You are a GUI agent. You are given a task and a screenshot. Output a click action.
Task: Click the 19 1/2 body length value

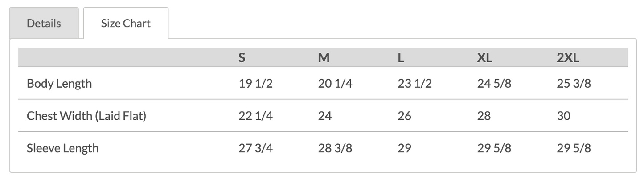(255, 83)
